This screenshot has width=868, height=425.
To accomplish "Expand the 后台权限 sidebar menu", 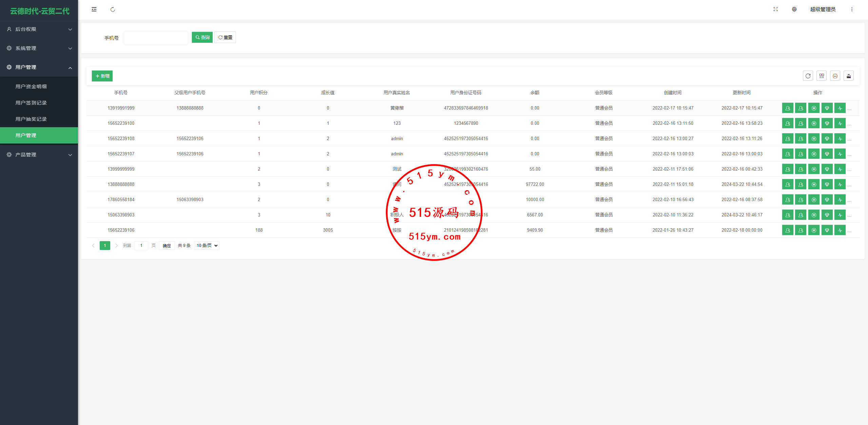I will (39, 29).
